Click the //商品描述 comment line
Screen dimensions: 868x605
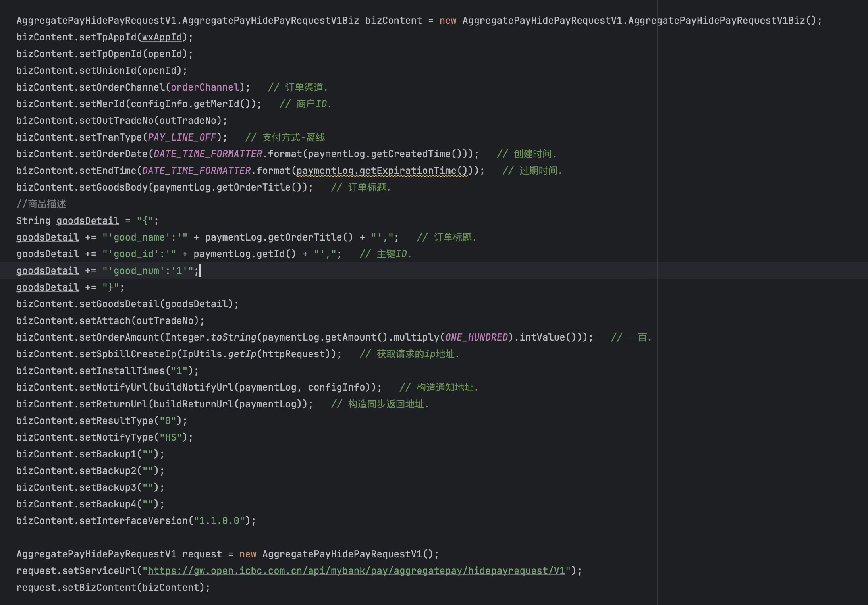(41, 204)
